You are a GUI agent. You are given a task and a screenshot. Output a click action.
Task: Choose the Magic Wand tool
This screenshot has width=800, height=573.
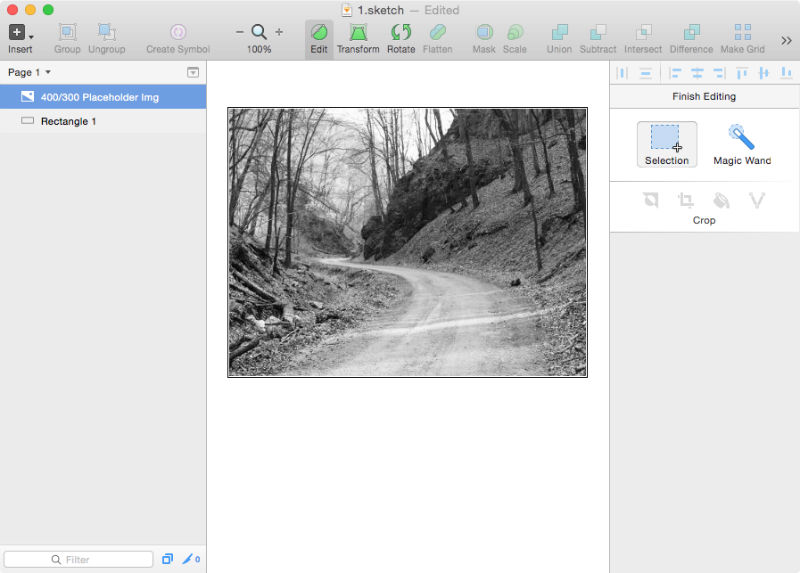pyautogui.click(x=741, y=143)
